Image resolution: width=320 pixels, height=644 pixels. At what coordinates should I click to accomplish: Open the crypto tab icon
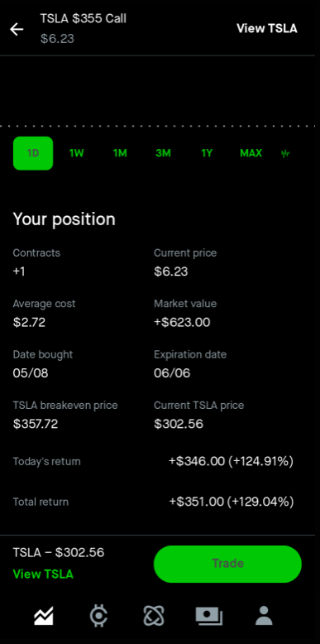99,616
